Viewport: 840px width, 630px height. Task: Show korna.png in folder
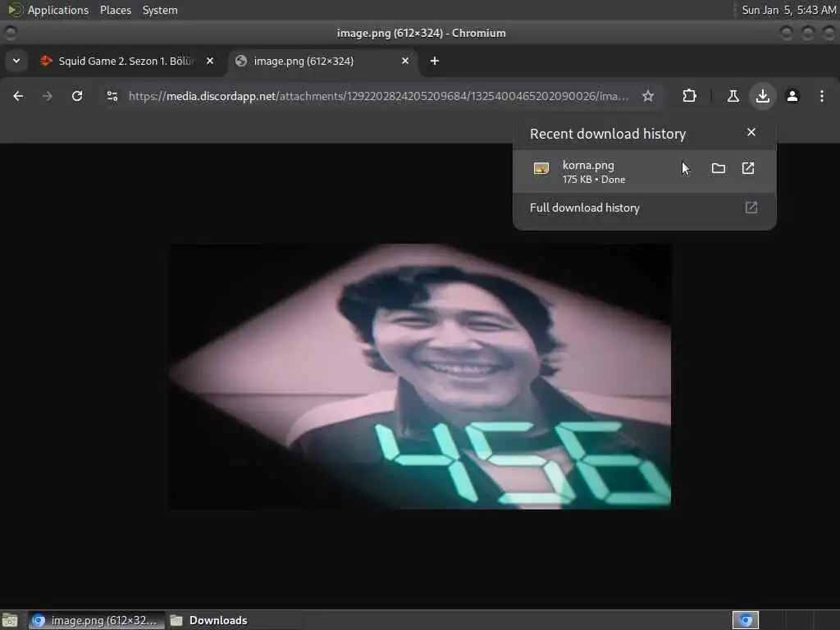pos(719,168)
